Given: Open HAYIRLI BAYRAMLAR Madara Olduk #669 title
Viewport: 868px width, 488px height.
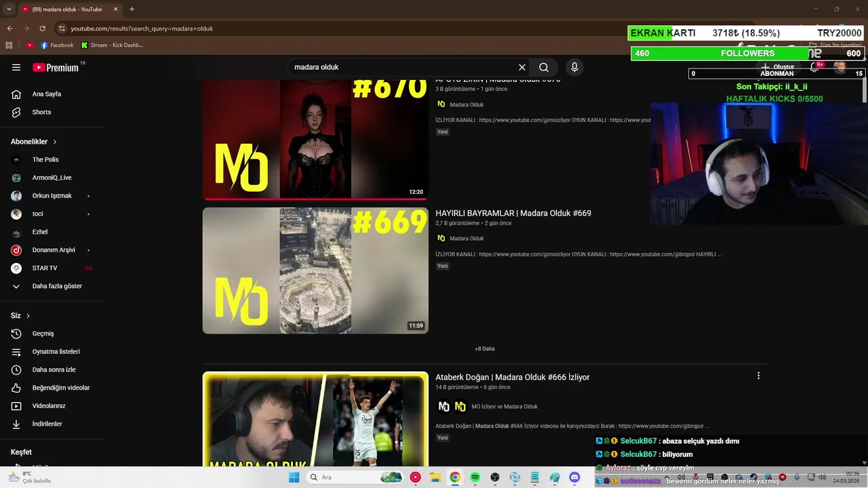Looking at the screenshot, I should click(x=513, y=213).
